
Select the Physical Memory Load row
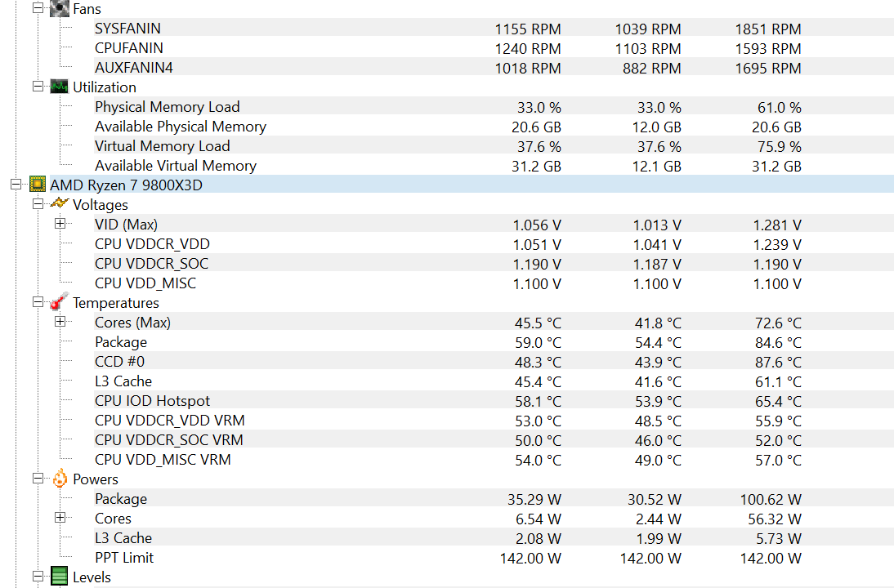(494, 106)
